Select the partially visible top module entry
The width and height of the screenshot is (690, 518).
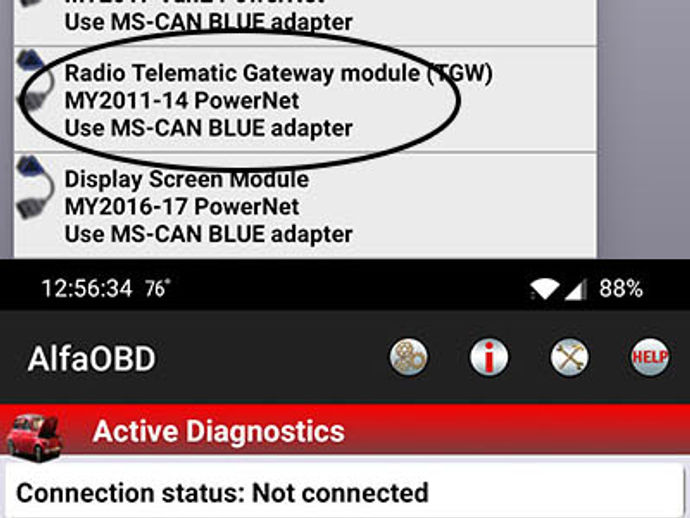point(305,22)
